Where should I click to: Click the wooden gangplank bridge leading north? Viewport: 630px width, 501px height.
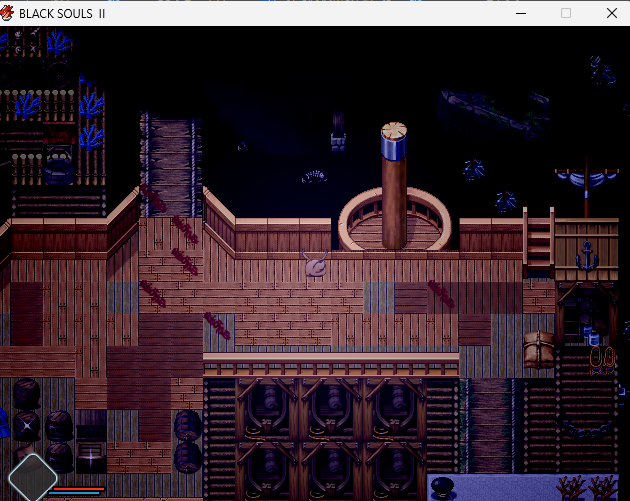pos(171,165)
